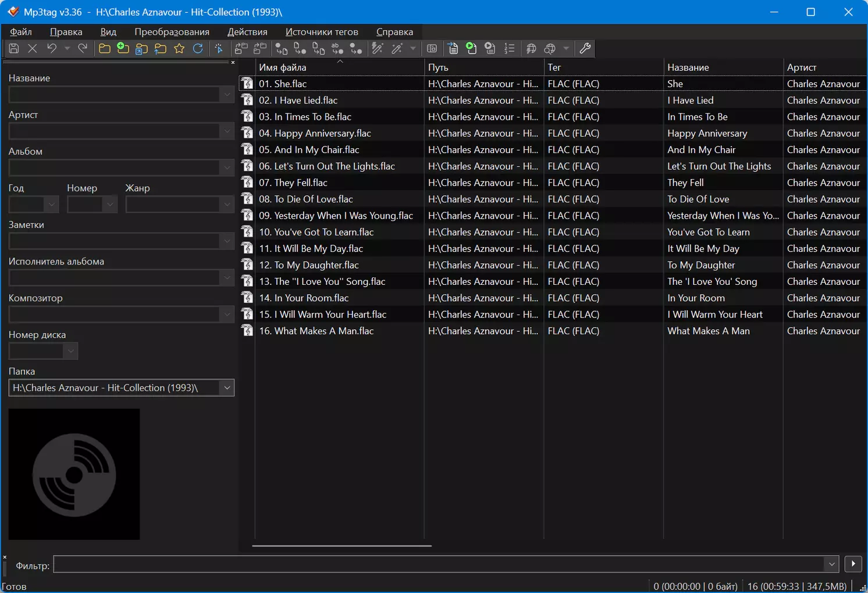
Task: Click the album cover art placeholder
Action: 74,474
